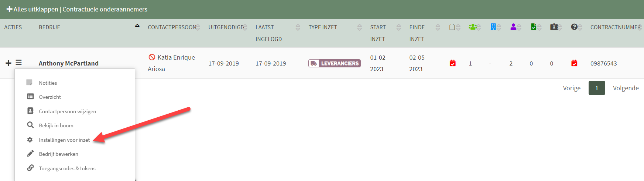Go to Volgende page
644x181 pixels.
coord(626,88)
